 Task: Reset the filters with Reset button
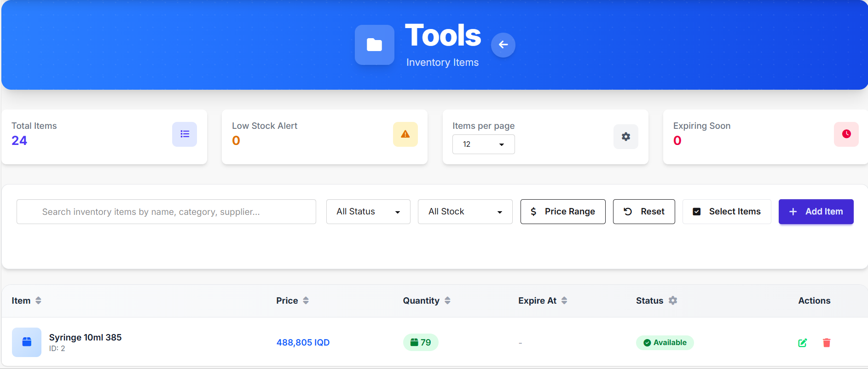[x=644, y=212]
